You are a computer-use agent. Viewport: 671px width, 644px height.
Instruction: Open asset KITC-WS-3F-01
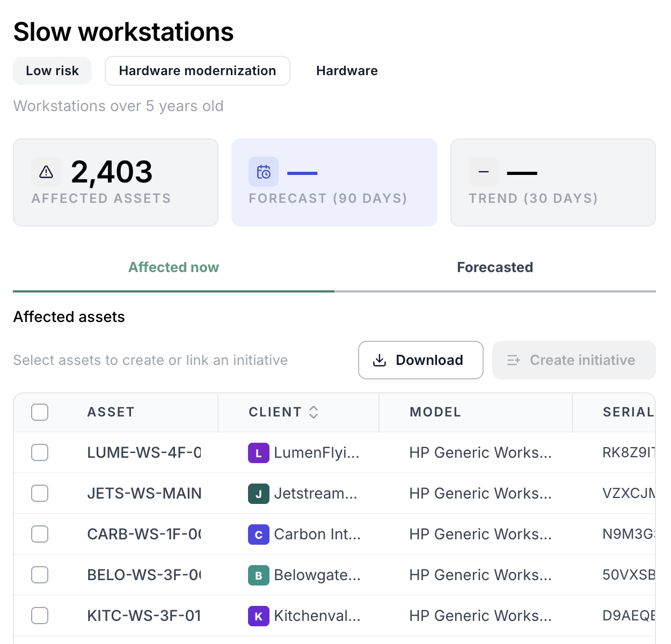[144, 616]
